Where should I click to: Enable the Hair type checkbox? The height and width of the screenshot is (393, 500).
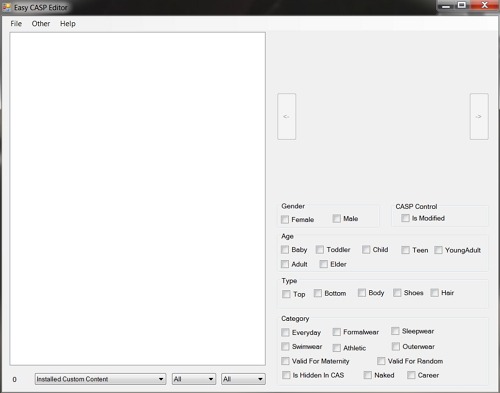[434, 293]
